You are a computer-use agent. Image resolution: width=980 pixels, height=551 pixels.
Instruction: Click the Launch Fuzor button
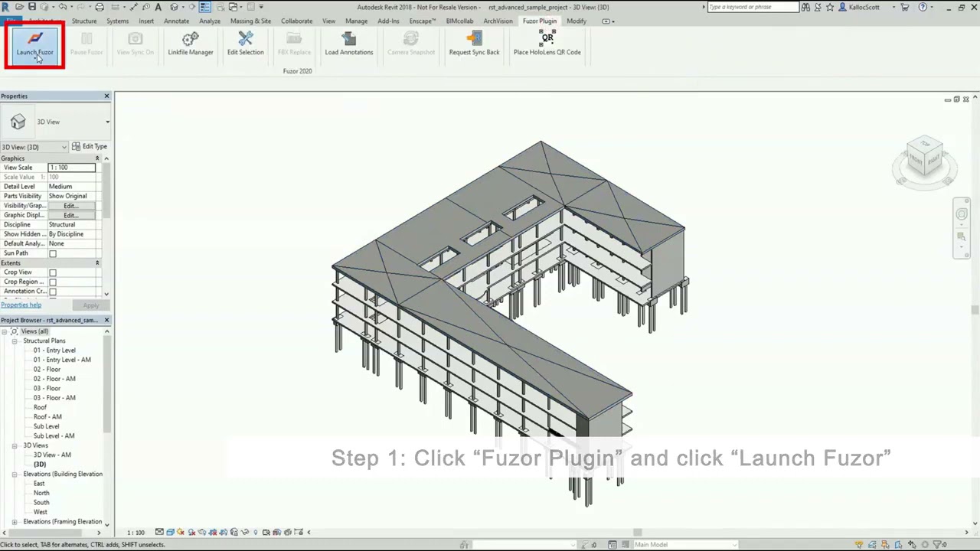(x=34, y=45)
